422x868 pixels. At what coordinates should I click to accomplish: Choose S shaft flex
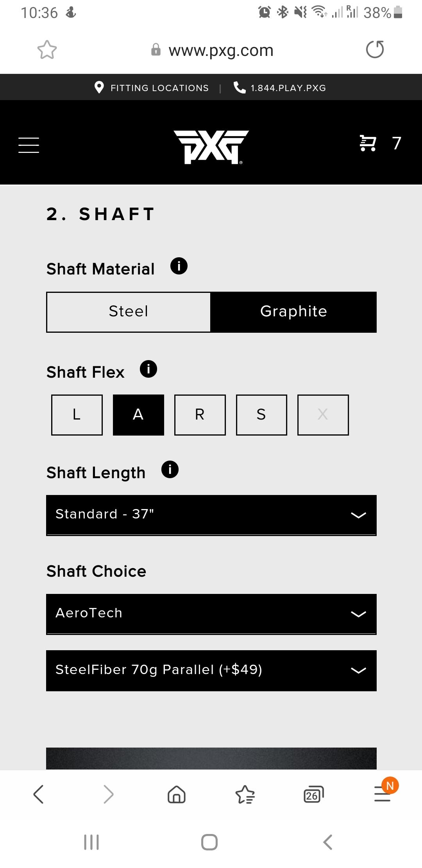261,414
